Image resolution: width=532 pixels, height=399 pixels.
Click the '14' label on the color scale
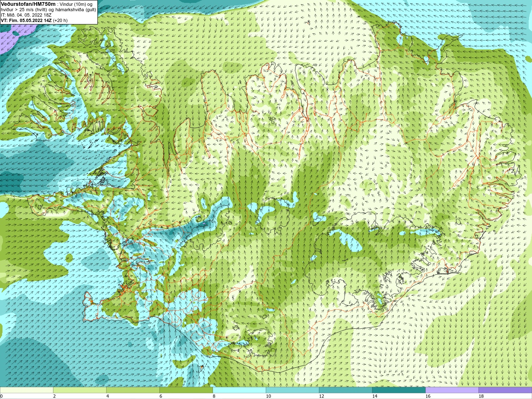(375, 396)
